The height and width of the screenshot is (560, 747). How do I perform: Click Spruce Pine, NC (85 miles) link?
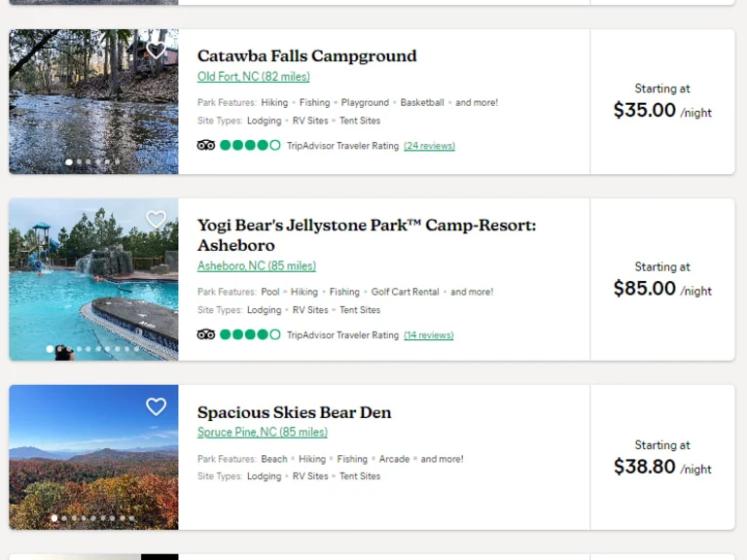pyautogui.click(x=262, y=433)
